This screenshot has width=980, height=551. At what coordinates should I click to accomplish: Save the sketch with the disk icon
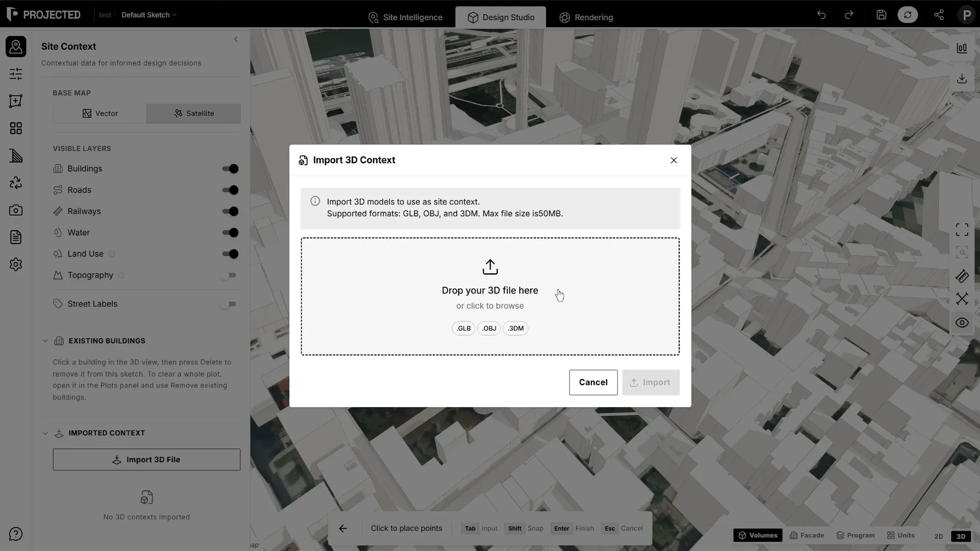coord(881,15)
